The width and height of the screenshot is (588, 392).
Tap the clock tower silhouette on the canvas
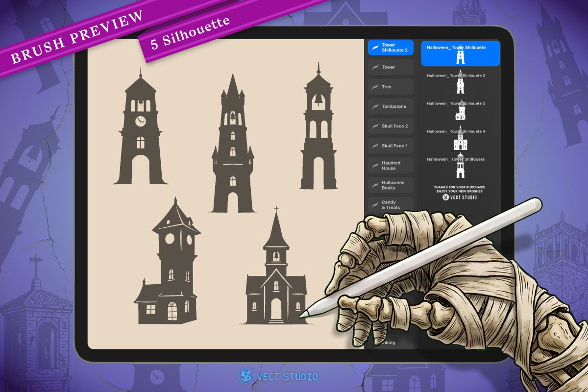click(141, 126)
